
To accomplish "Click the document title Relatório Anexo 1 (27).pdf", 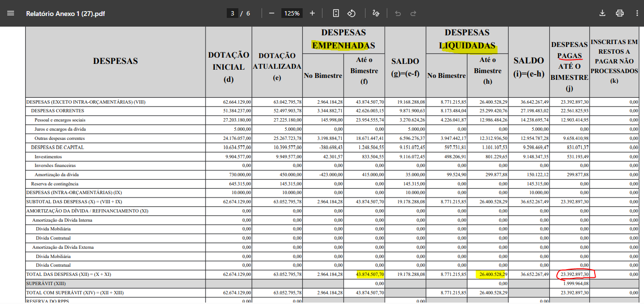I will pos(65,13).
